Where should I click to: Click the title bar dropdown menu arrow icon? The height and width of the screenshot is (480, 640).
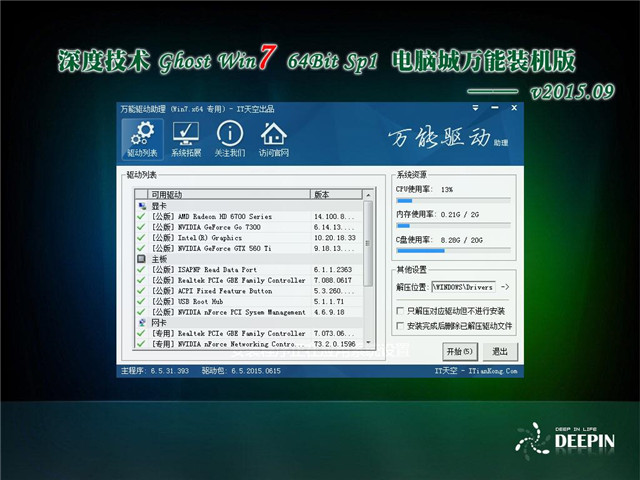coord(476,108)
